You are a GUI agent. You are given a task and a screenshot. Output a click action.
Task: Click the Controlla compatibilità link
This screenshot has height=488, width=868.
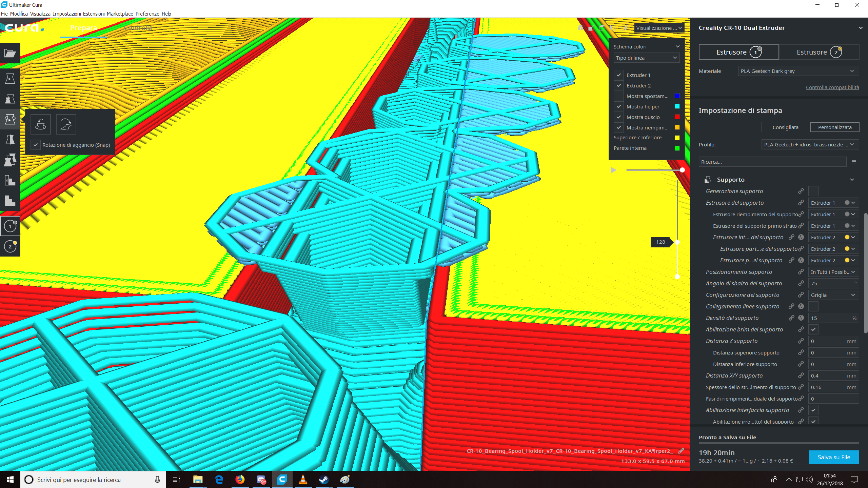(x=832, y=87)
